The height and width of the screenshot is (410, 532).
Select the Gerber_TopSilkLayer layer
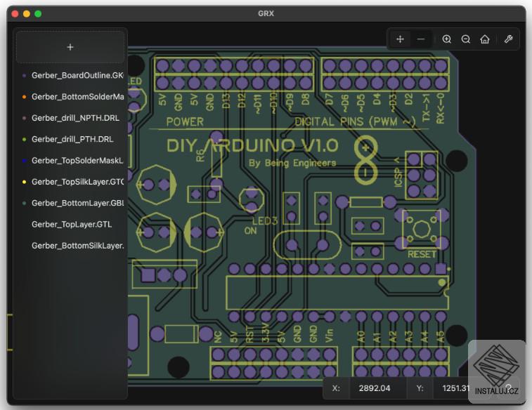coord(70,182)
